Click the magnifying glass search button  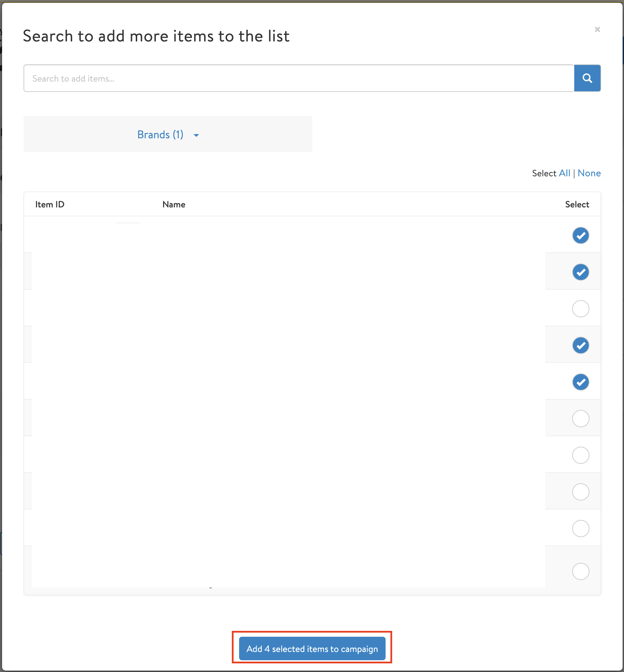point(587,78)
